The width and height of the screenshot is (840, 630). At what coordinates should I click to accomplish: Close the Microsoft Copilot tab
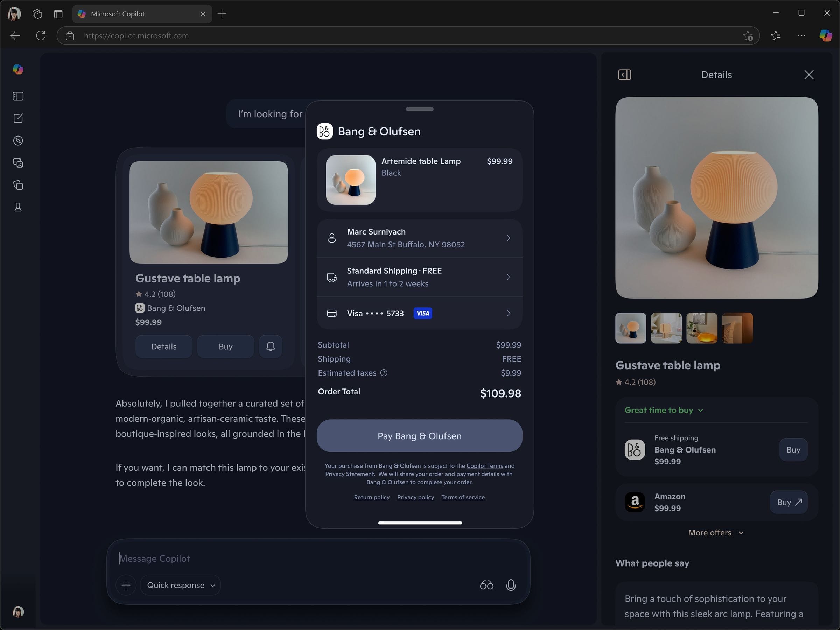(x=203, y=14)
